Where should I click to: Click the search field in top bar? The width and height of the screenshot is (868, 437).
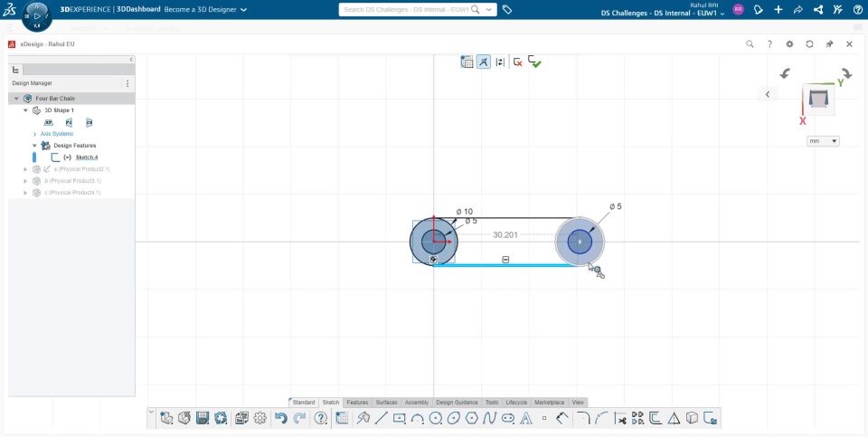click(407, 9)
